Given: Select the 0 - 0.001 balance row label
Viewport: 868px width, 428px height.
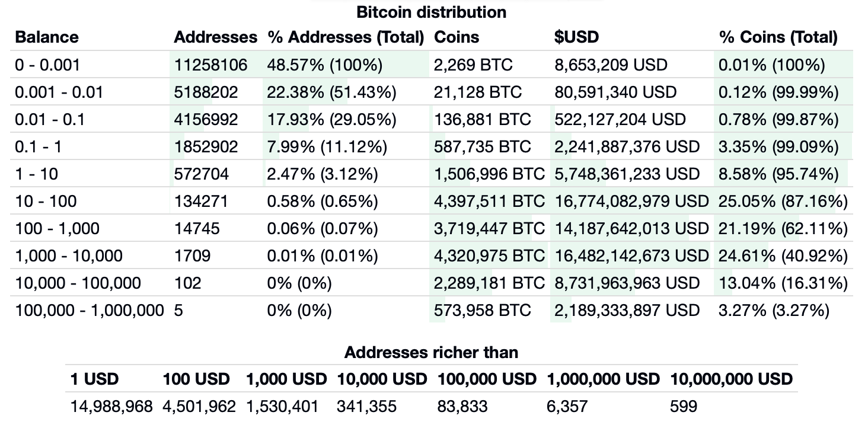Looking at the screenshot, I should pos(47,65).
